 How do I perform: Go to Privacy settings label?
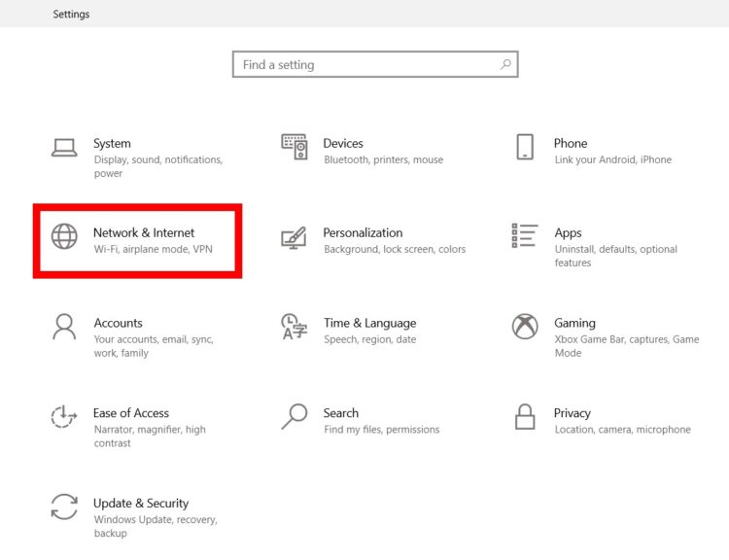pos(572,413)
